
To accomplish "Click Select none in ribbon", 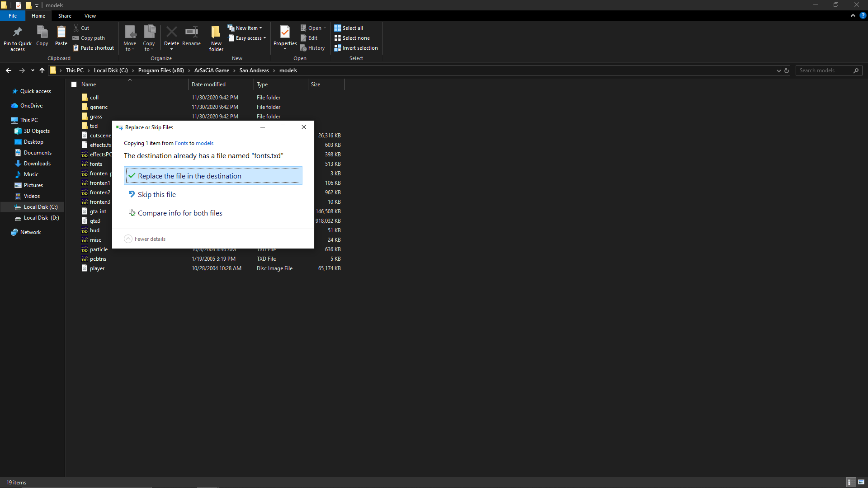I will (352, 38).
